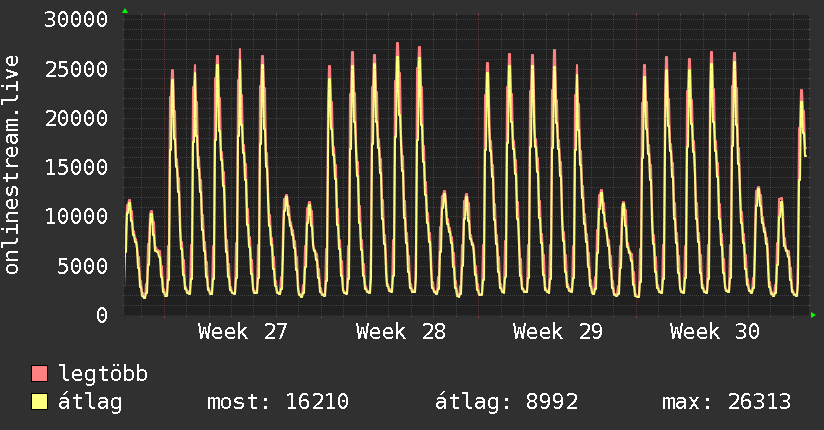Click the Week 29 axis label

pos(558,332)
